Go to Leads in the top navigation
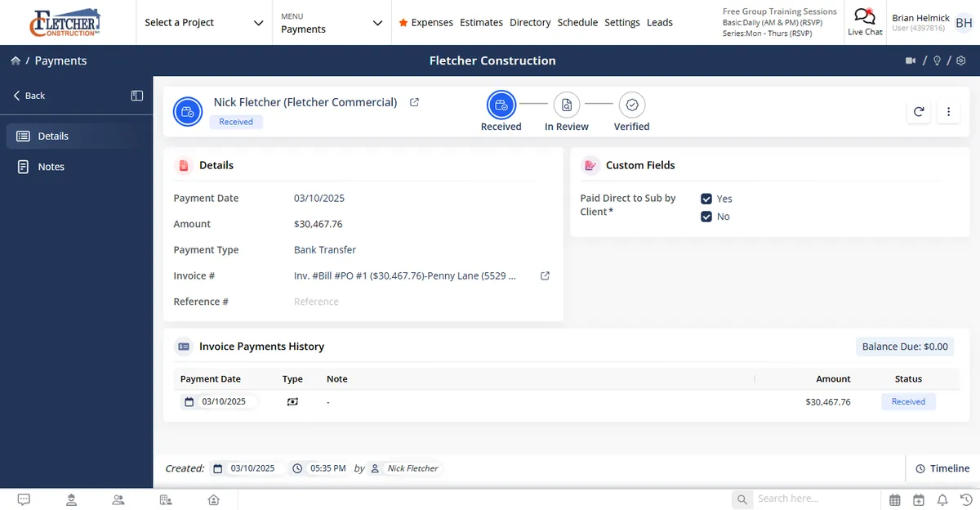This screenshot has height=510, width=980. tap(660, 23)
